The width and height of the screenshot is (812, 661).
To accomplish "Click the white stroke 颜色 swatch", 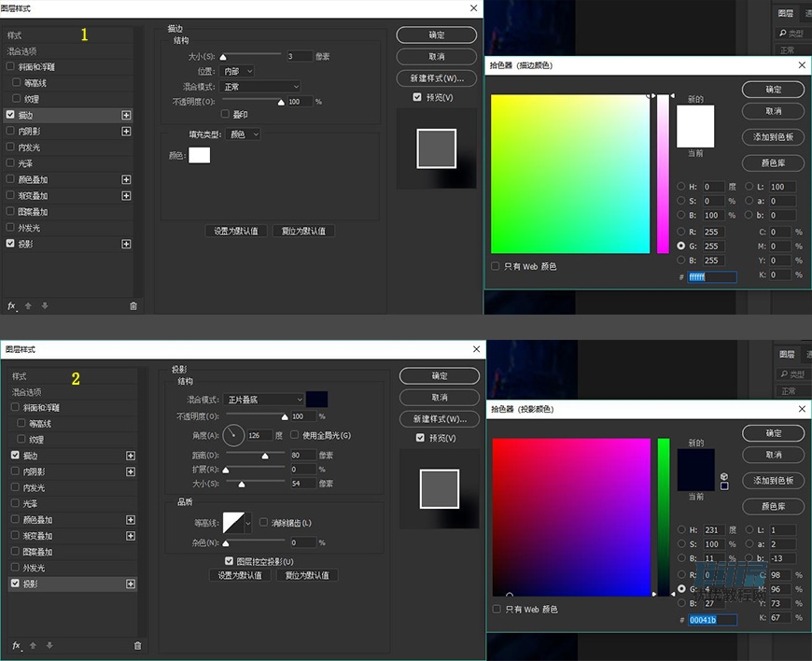I will click(x=200, y=155).
